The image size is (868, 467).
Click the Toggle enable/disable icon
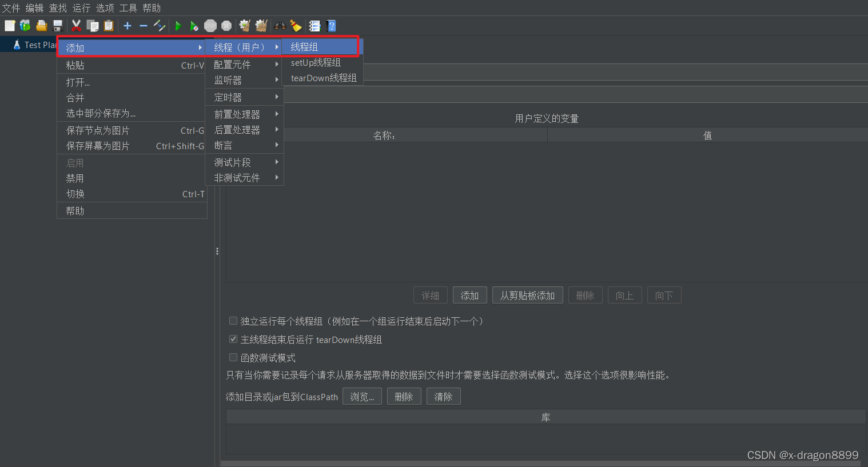(160, 26)
